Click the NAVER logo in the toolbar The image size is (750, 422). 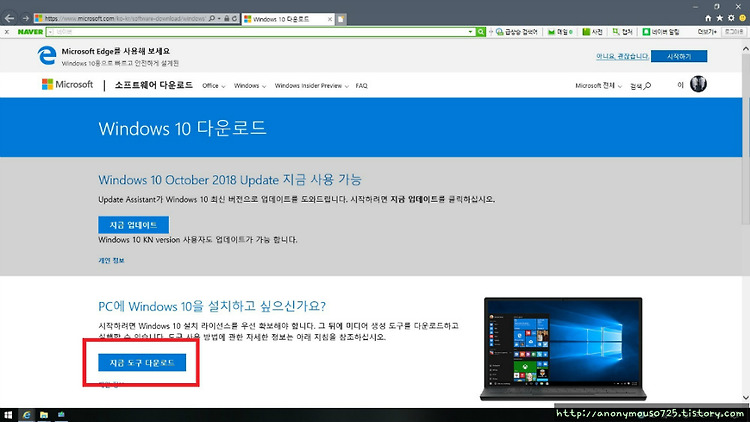tap(30, 32)
